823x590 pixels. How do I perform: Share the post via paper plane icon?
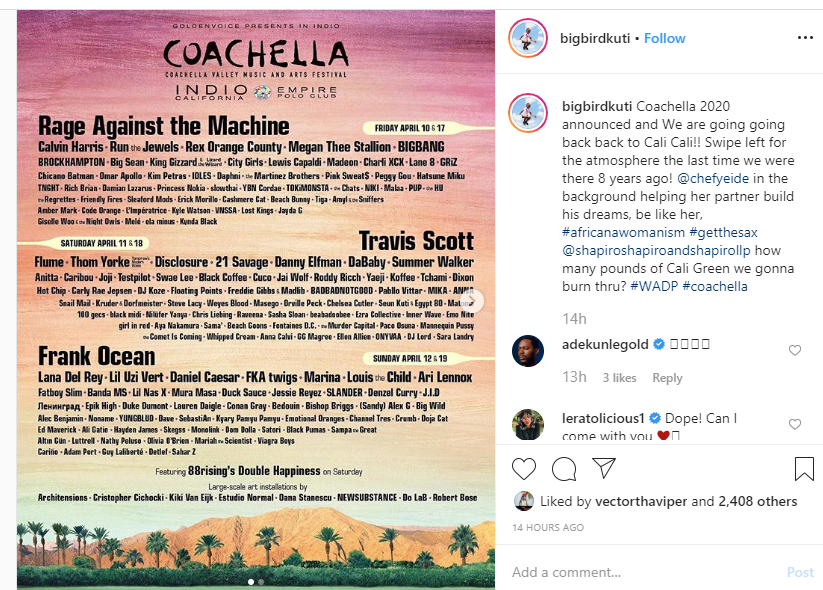[x=603, y=468]
